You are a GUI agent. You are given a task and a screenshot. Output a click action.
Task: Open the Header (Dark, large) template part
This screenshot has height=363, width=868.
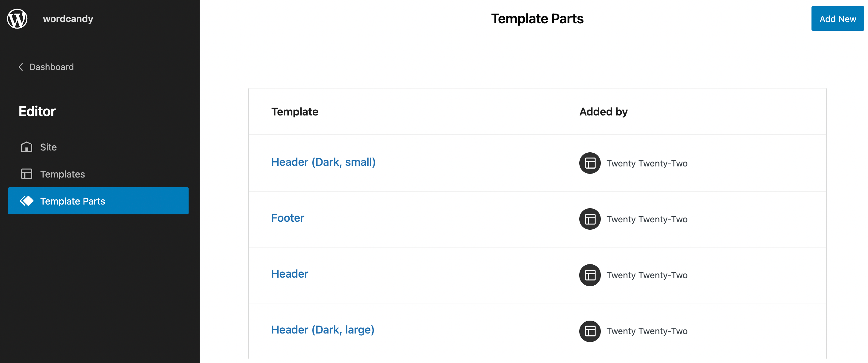click(323, 330)
